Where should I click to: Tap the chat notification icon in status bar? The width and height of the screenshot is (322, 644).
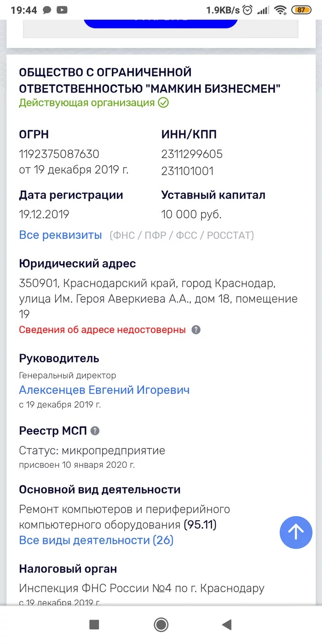(x=47, y=10)
